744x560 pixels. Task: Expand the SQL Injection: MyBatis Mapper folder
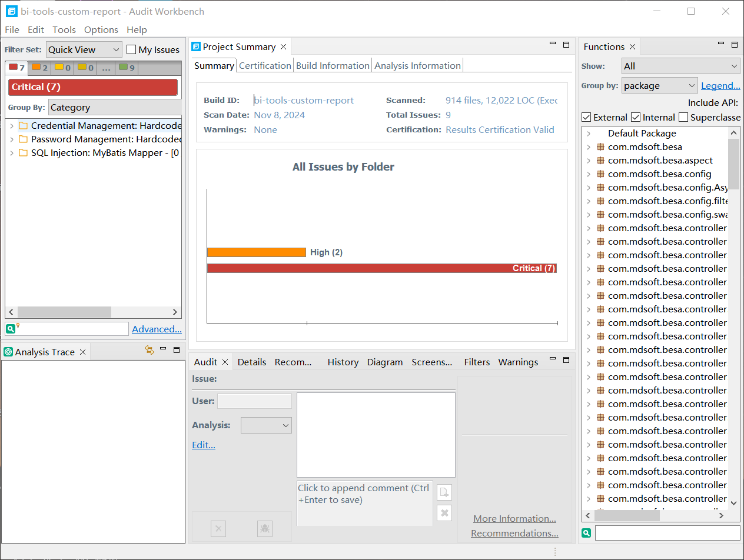pos(12,153)
